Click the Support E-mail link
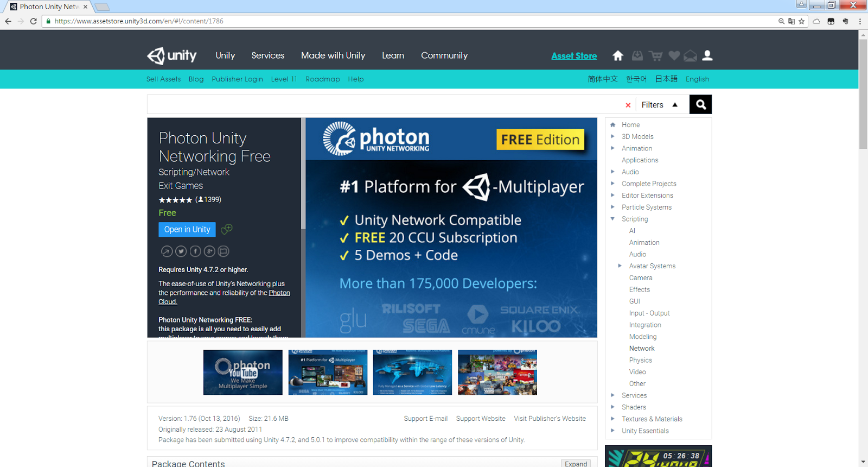Viewport: 868px width, 467px height. [426, 419]
